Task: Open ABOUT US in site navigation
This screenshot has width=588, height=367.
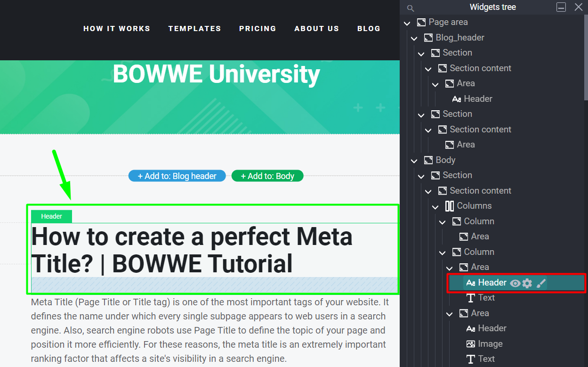Action: [x=317, y=29]
